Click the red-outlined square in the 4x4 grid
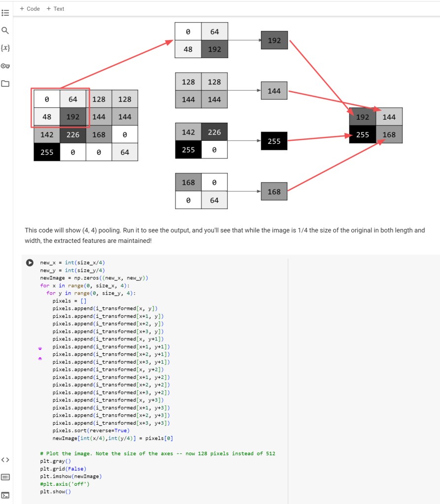Screen dimensions: 440x504 60,108
